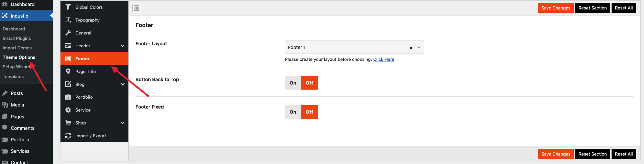Click the Service gear icon
The width and height of the screenshot is (644, 164).
pyautogui.click(x=68, y=110)
